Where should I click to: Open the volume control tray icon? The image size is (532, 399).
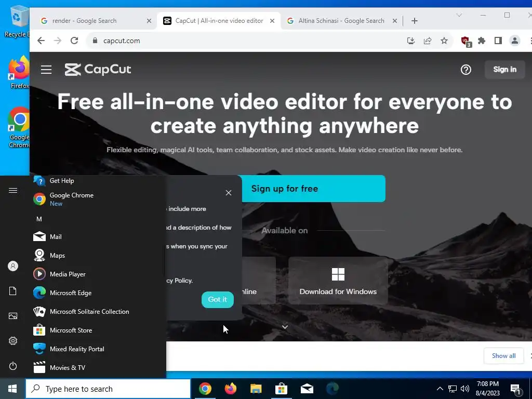(465, 389)
